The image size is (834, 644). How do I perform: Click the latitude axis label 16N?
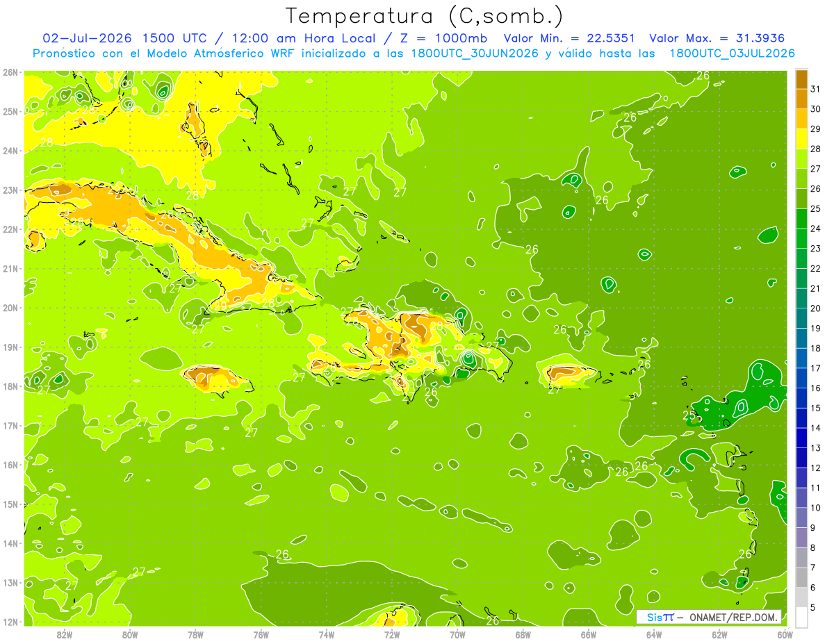(10, 465)
